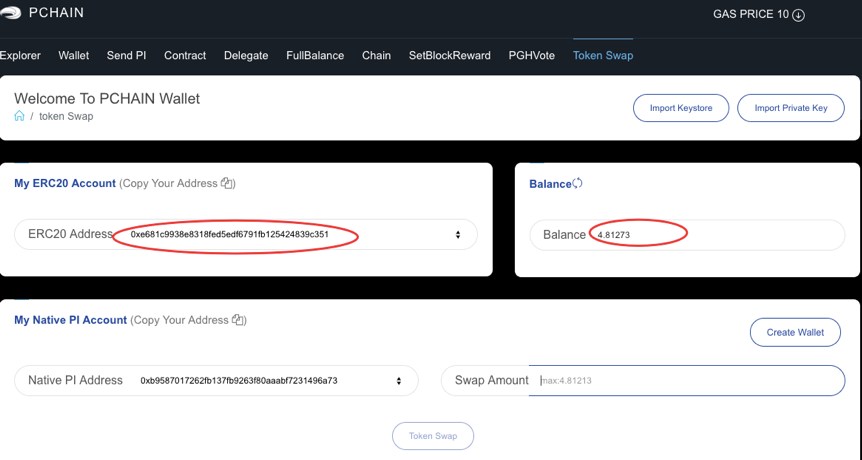Image resolution: width=862 pixels, height=460 pixels.
Task: Click the Balance value field
Action: [x=687, y=235]
